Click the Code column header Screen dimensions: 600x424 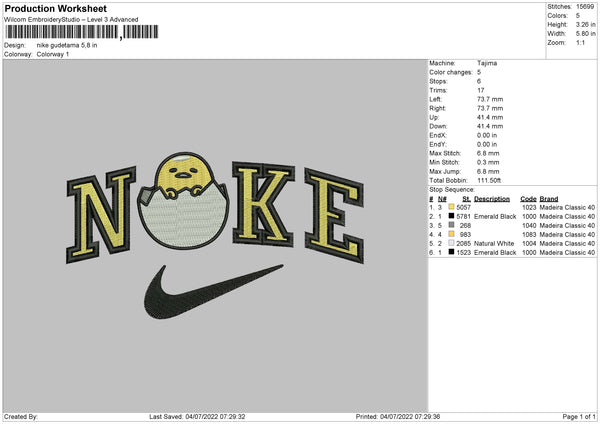coord(528,199)
